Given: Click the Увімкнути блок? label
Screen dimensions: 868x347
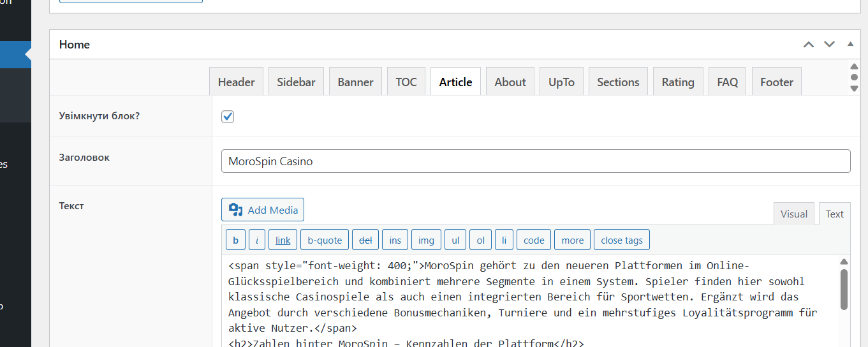Looking at the screenshot, I should (x=99, y=116).
